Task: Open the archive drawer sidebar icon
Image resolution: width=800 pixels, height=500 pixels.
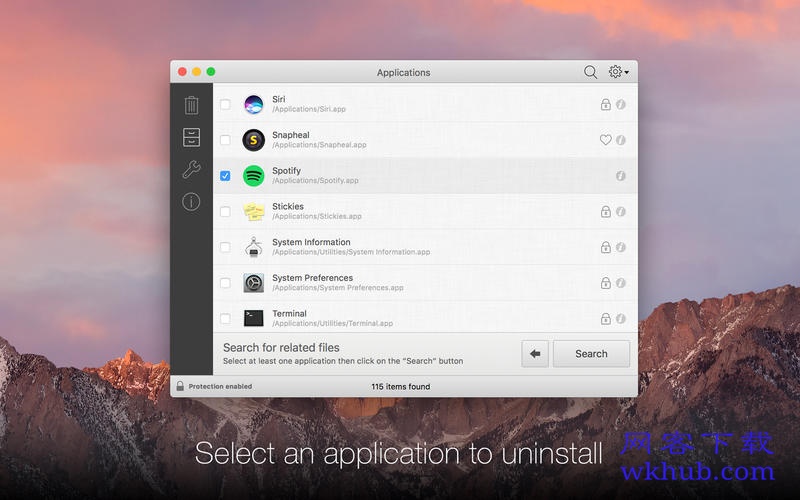Action: [x=191, y=137]
